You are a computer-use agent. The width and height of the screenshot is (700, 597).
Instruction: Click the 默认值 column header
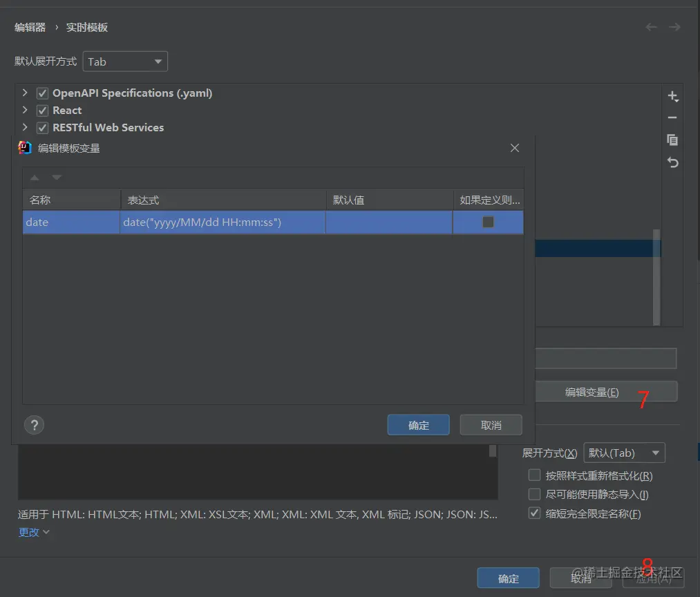(390, 200)
